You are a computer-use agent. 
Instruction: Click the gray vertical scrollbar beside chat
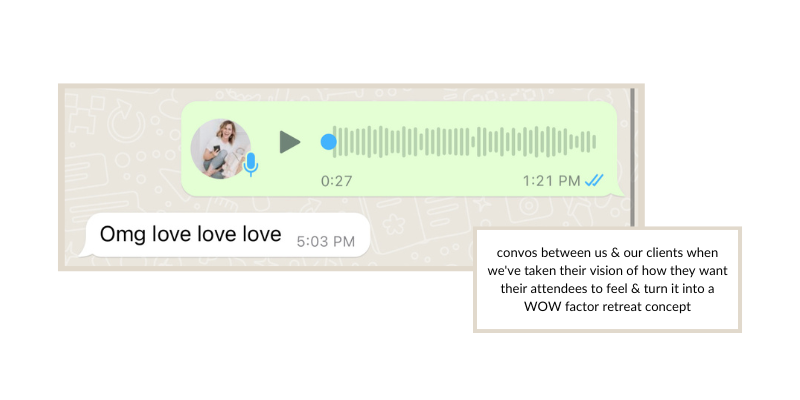coord(633,157)
